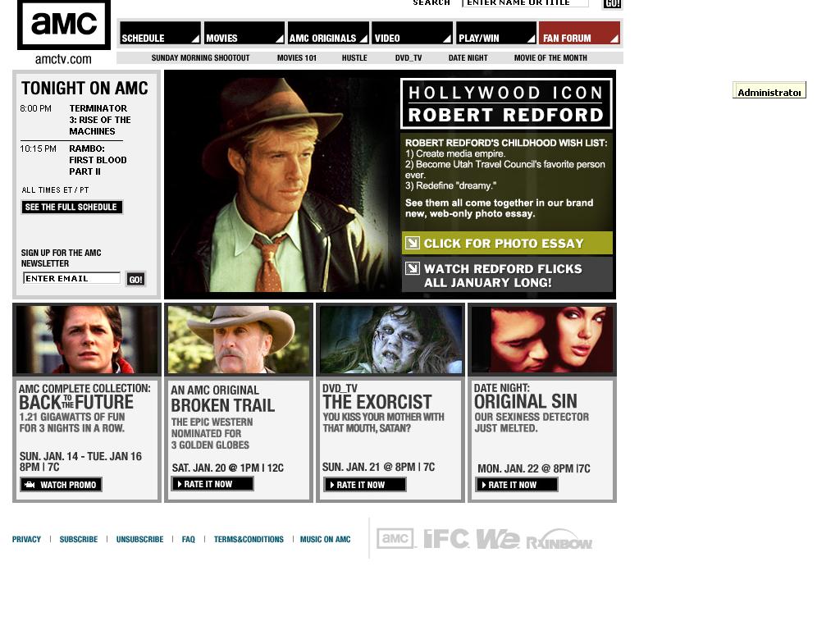Click the Enter Email newsletter field
The height and width of the screenshot is (630, 840).
71,279
